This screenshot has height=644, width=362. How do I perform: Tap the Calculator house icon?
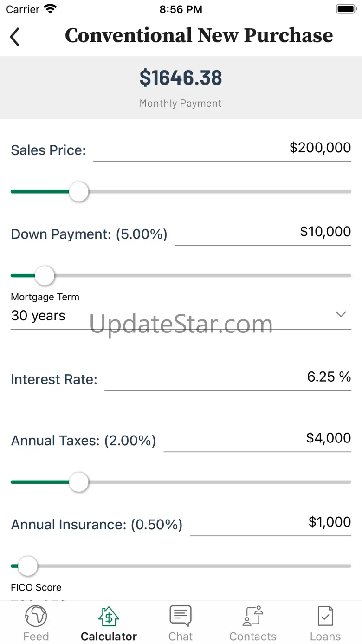click(109, 617)
